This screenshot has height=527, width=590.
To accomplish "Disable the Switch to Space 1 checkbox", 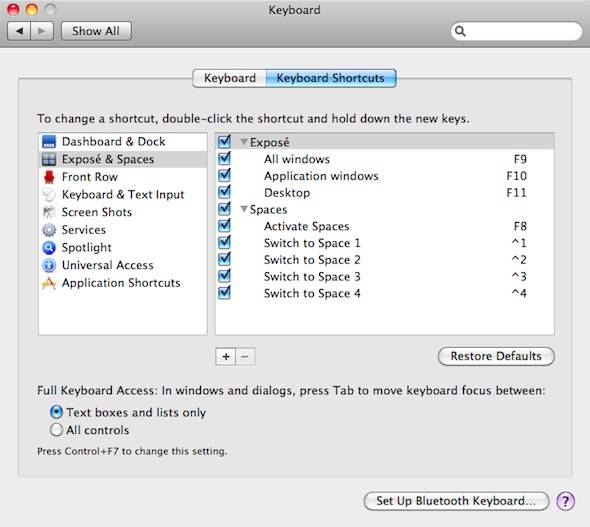I will [224, 242].
